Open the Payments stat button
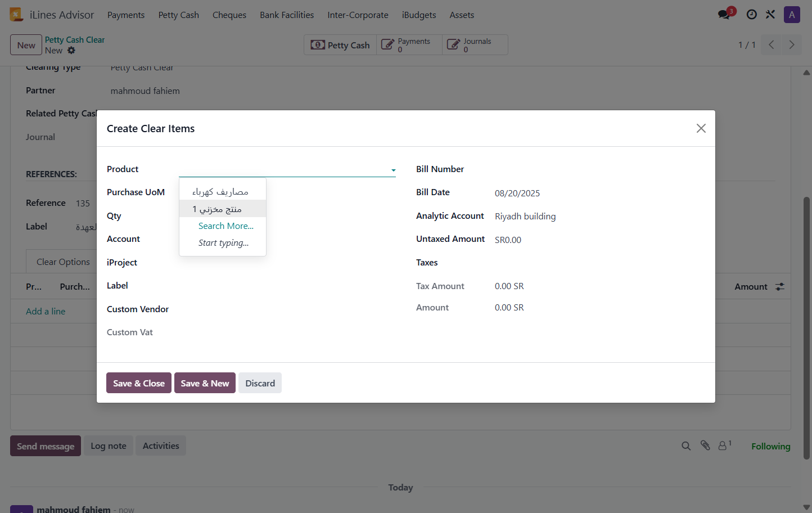Viewport: 812px width, 513px height. click(x=409, y=45)
